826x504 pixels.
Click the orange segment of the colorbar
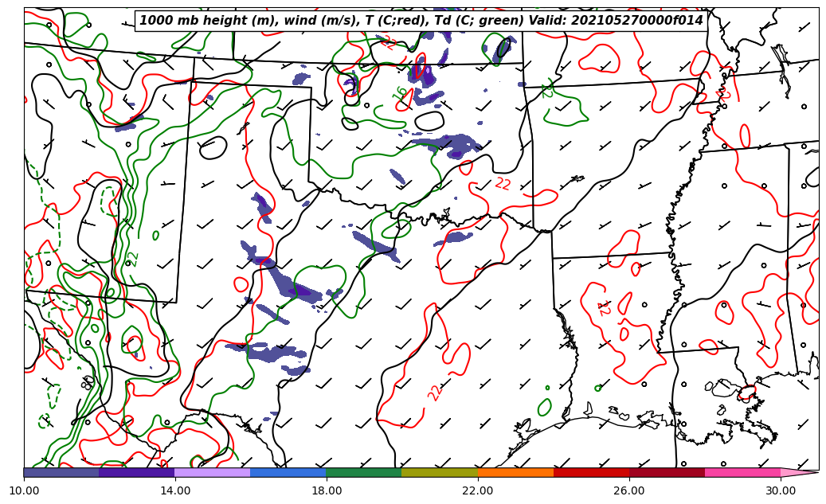click(x=515, y=472)
